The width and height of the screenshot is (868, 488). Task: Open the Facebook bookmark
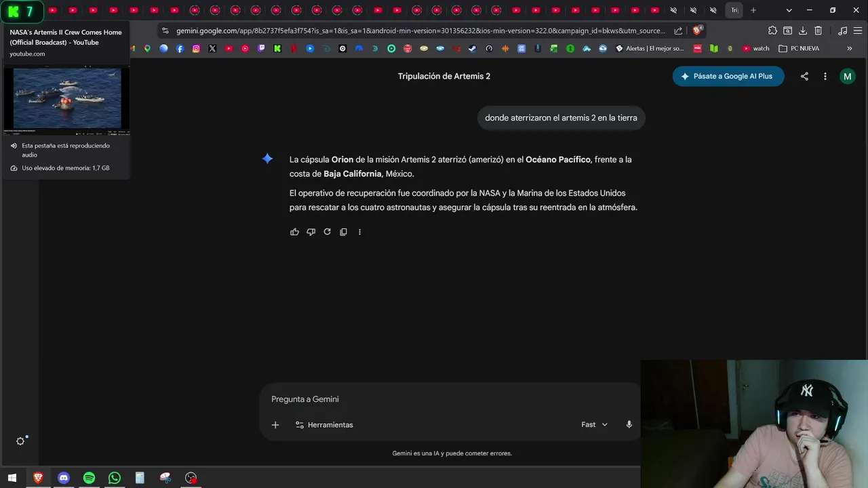180,49
